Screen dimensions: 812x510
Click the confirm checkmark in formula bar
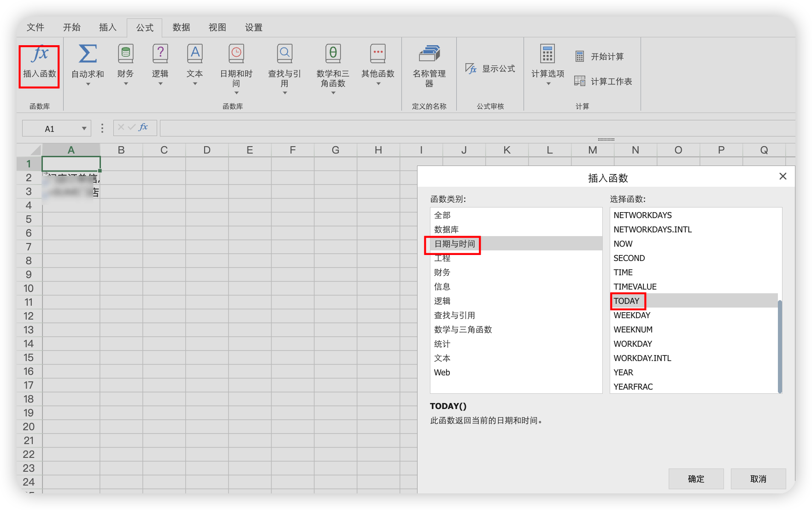[132, 127]
